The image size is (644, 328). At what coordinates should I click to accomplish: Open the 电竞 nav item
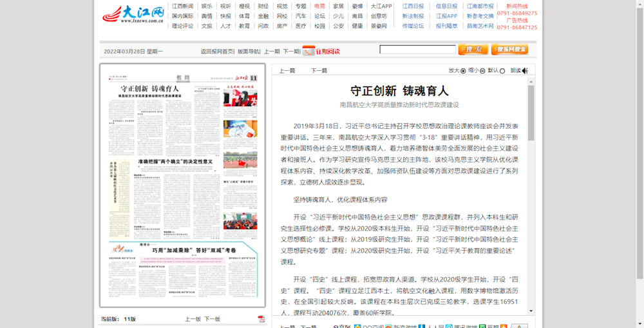[x=320, y=6]
